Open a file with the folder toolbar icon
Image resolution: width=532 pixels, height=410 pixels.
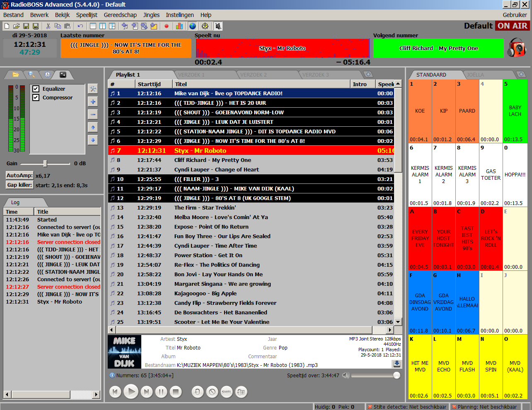pos(16,26)
